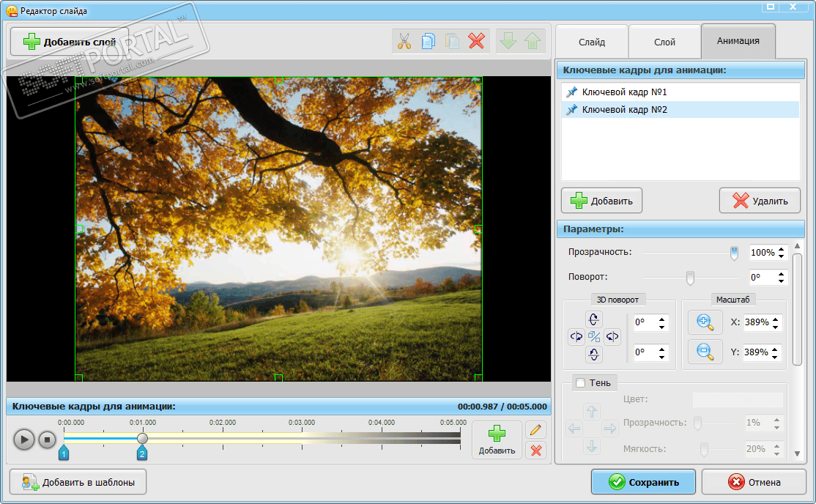Click the 3D rotation reset center icon
The width and height of the screenshot is (816, 504).
594,337
